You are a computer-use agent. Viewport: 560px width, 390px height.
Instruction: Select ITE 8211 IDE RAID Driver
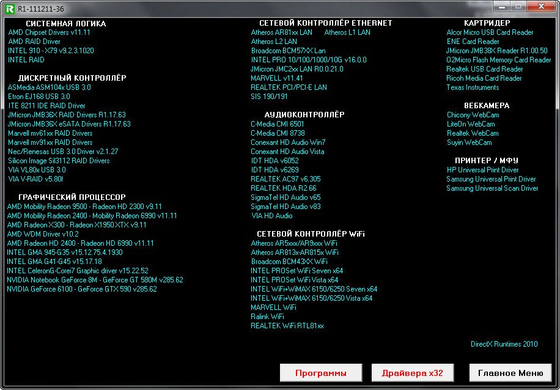(46, 106)
